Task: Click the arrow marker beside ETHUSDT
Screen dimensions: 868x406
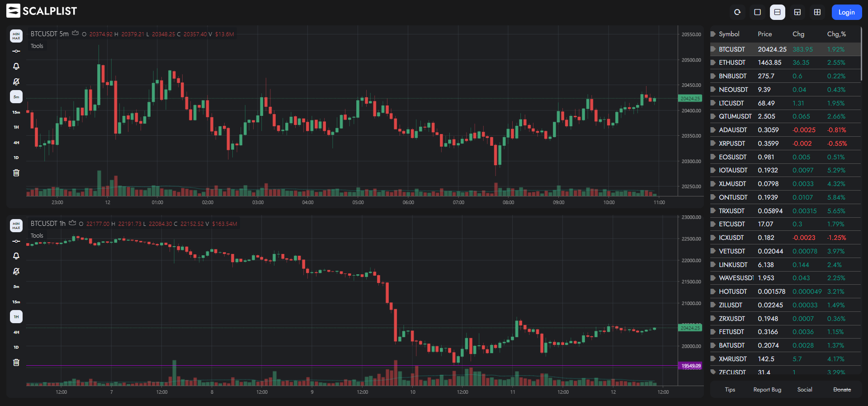Action: pyautogui.click(x=713, y=62)
